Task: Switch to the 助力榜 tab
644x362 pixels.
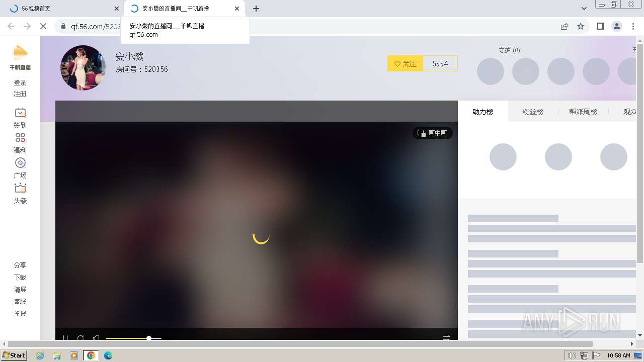Action: (x=482, y=112)
